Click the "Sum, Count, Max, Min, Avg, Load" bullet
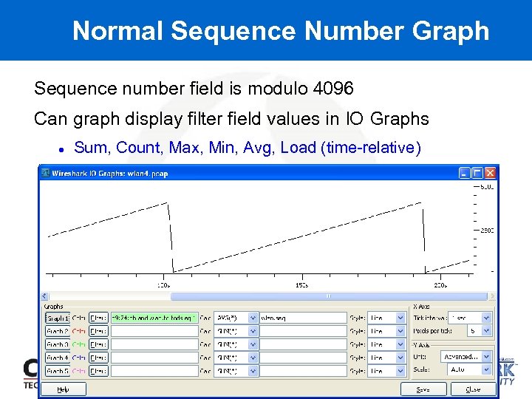532x399 pixels. (x=248, y=148)
